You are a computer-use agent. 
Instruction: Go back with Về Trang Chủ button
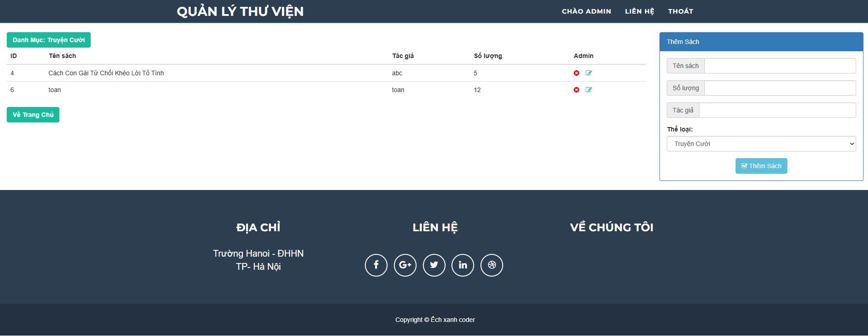(33, 115)
